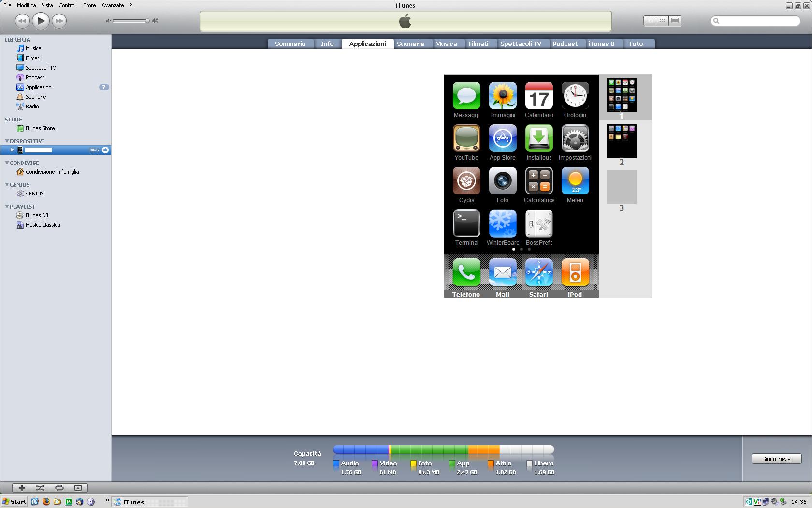The image size is (812, 508).
Task: Expand the connected device tree
Action: point(12,150)
